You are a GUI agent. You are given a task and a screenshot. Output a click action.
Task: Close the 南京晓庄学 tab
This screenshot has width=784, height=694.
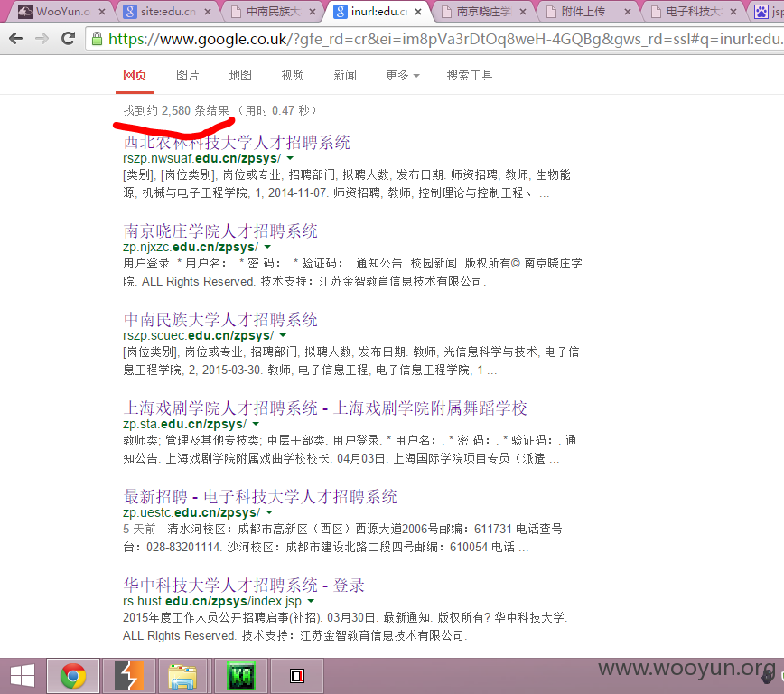tap(523, 12)
